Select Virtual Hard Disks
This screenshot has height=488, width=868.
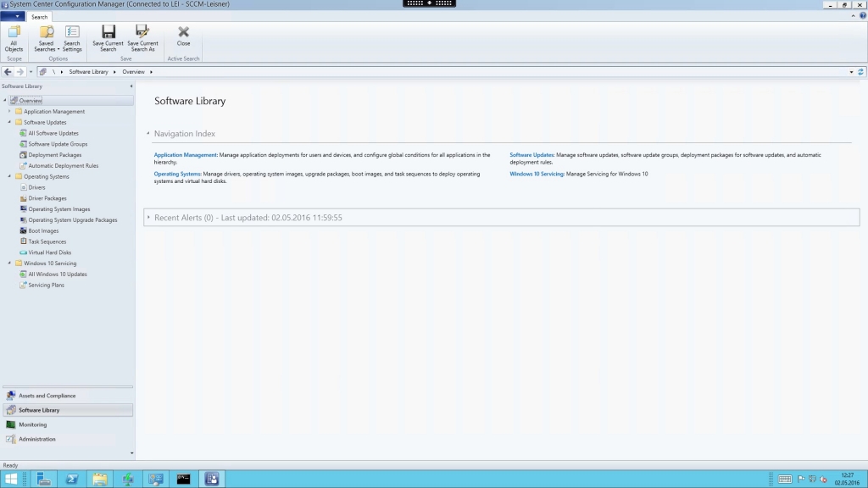point(49,252)
